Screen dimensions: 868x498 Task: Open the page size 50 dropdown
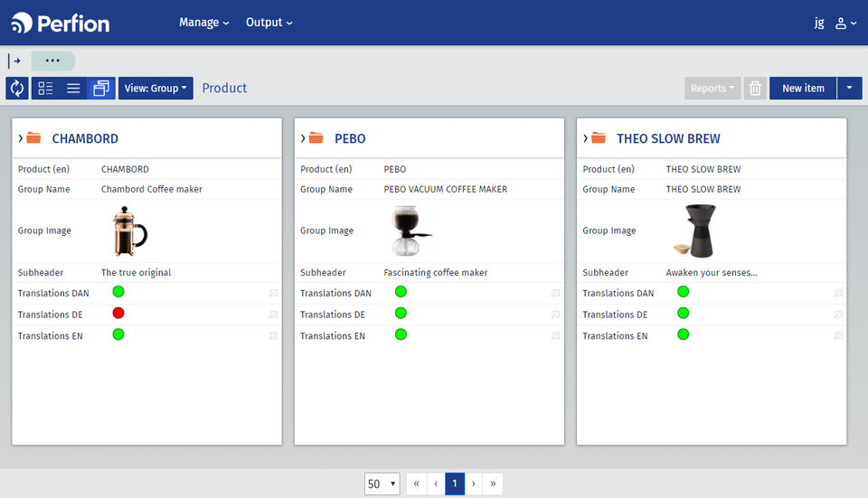pyautogui.click(x=382, y=484)
